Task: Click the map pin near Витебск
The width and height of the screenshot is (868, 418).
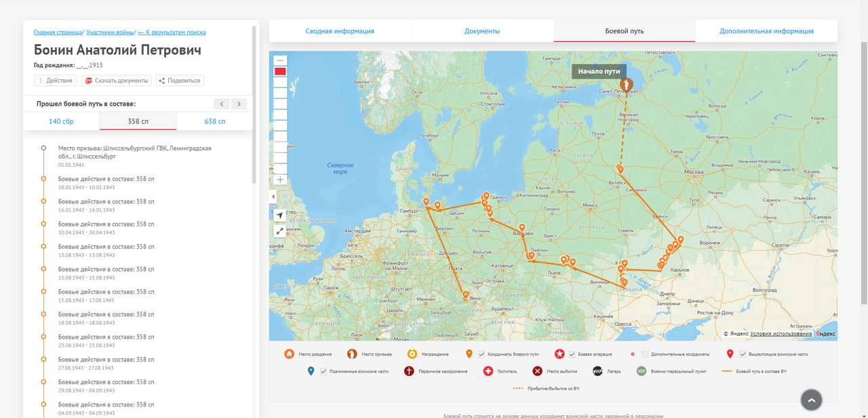Action: [x=620, y=169]
